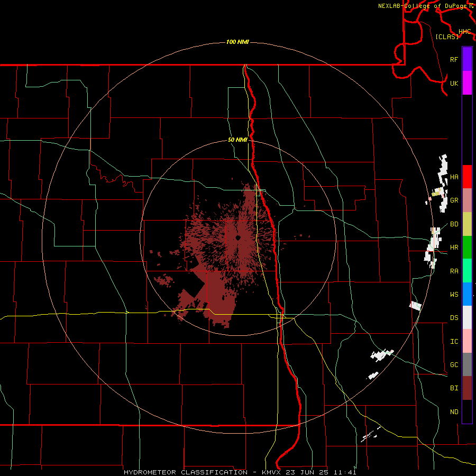Click the HR legend label text

[x=454, y=248]
